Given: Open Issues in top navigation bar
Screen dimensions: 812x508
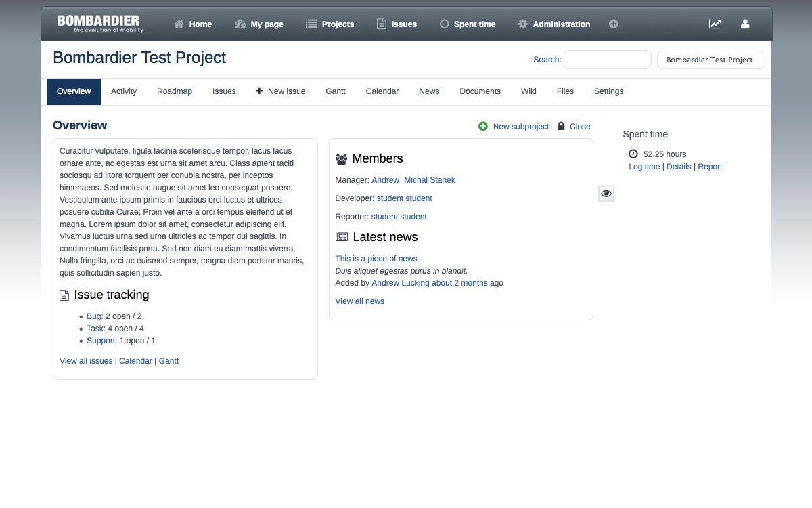Looking at the screenshot, I should tap(397, 24).
